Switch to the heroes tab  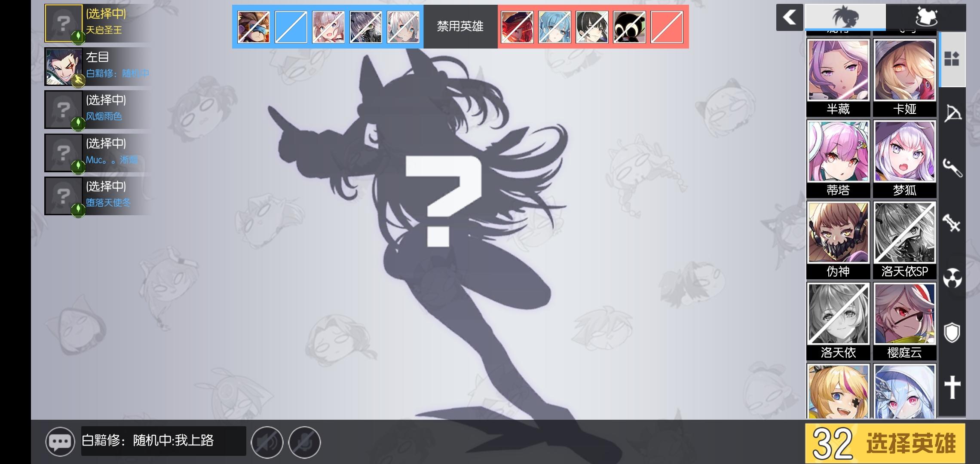(x=845, y=17)
